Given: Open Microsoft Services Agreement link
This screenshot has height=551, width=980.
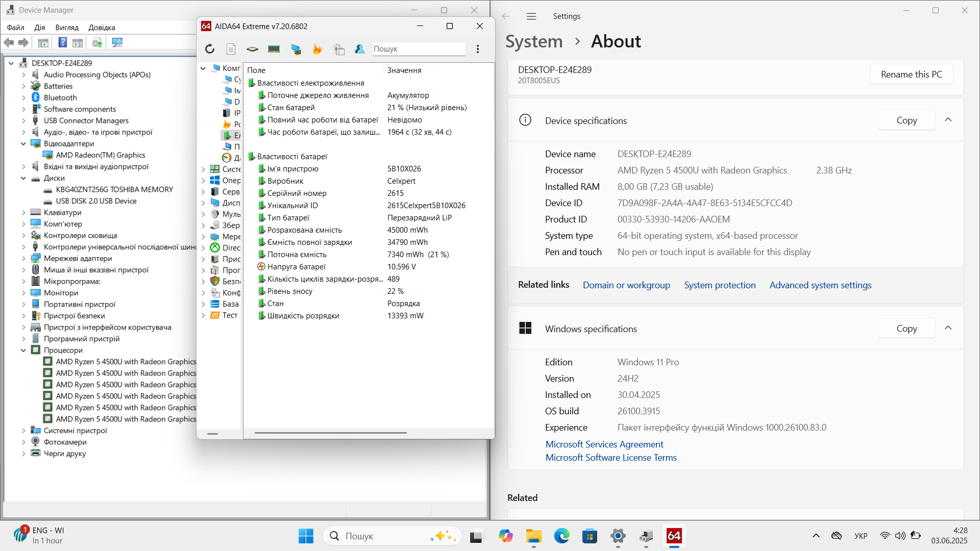Looking at the screenshot, I should click(x=604, y=444).
